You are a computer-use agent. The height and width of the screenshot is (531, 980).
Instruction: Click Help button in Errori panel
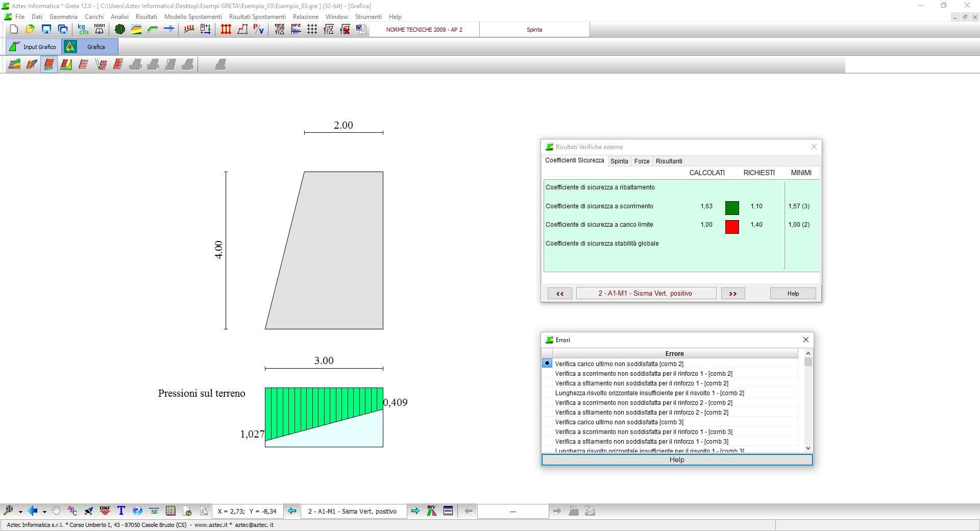click(677, 460)
